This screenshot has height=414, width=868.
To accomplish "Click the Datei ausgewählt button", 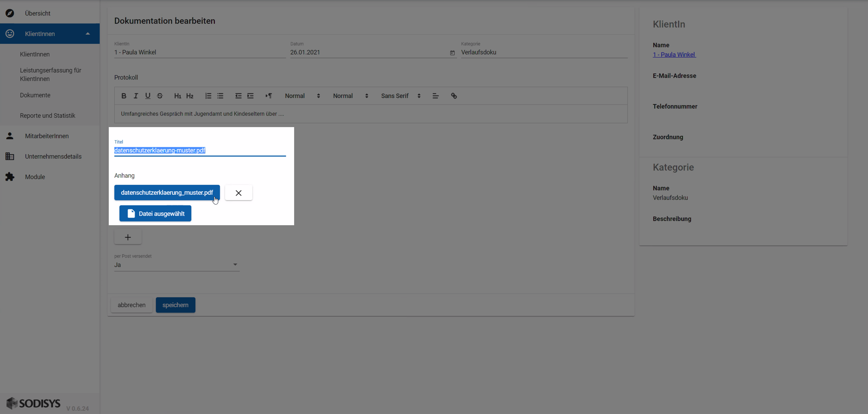I will point(155,214).
